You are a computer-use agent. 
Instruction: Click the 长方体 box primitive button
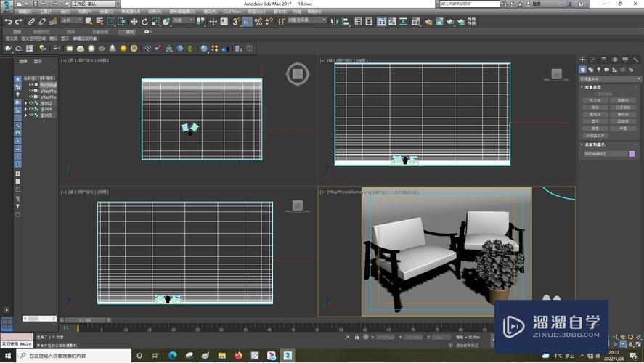(x=595, y=101)
